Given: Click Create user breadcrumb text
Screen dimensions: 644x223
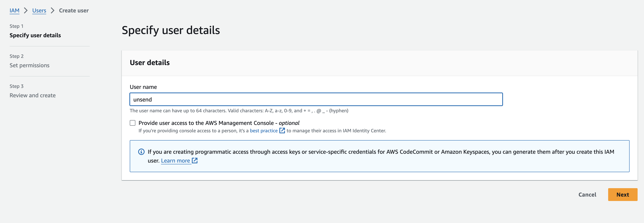Looking at the screenshot, I should click(74, 10).
